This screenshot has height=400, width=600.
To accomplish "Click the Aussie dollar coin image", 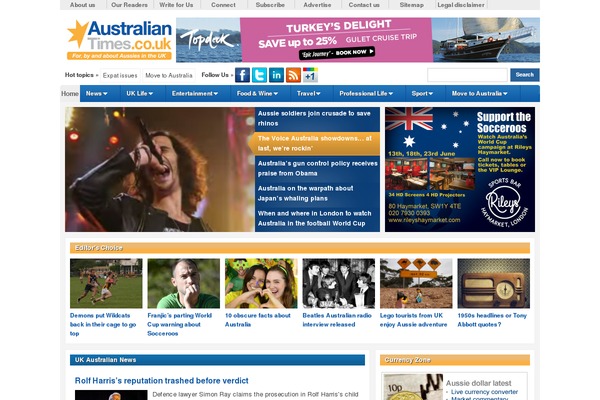I will (413, 387).
